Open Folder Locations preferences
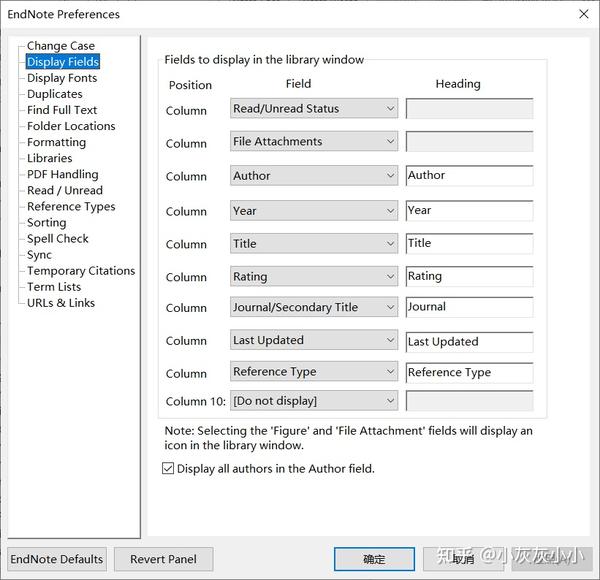The height and width of the screenshot is (580, 600). (71, 126)
